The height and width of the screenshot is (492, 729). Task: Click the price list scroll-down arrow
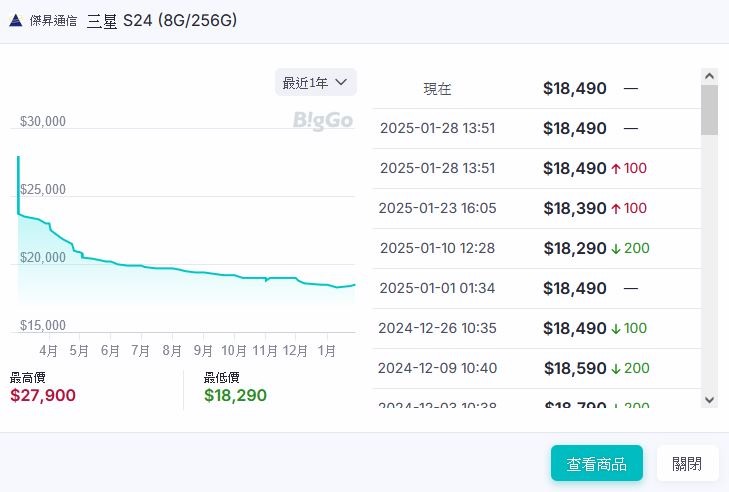[709, 399]
